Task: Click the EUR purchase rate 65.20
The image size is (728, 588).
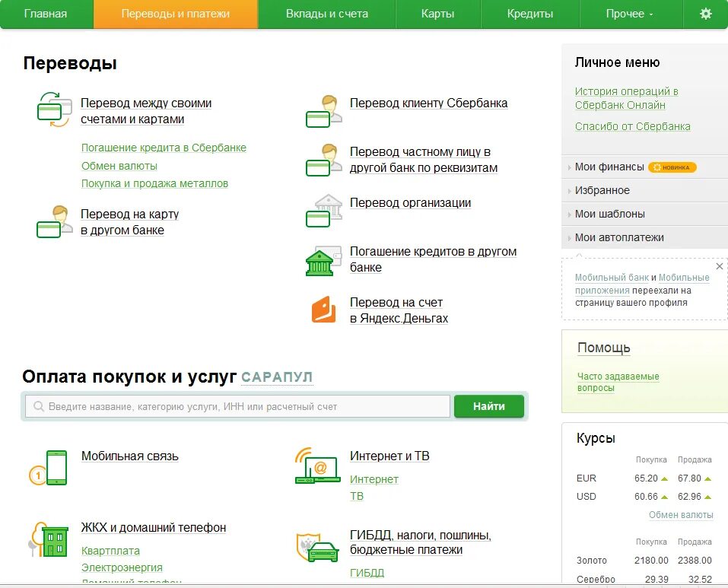Action: pyautogui.click(x=646, y=478)
